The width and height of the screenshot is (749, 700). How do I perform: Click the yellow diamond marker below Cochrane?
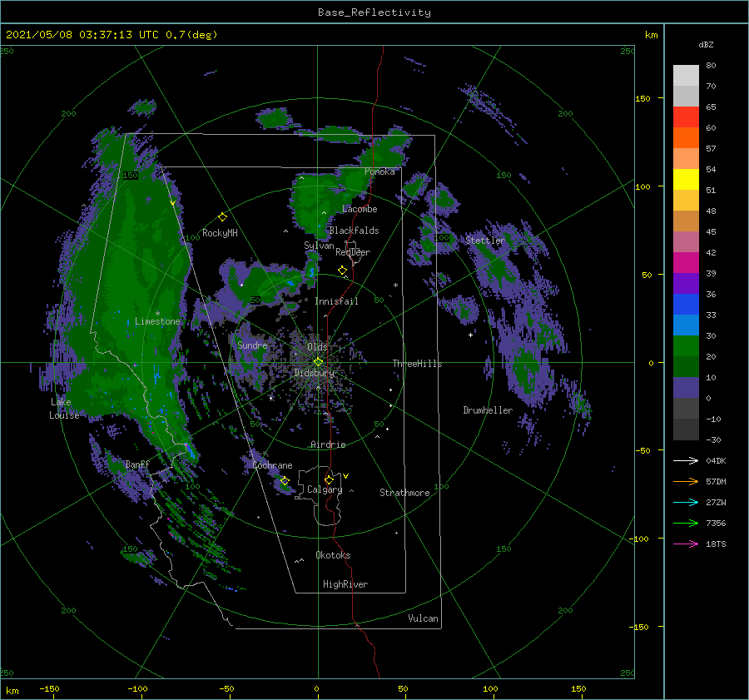click(x=285, y=480)
